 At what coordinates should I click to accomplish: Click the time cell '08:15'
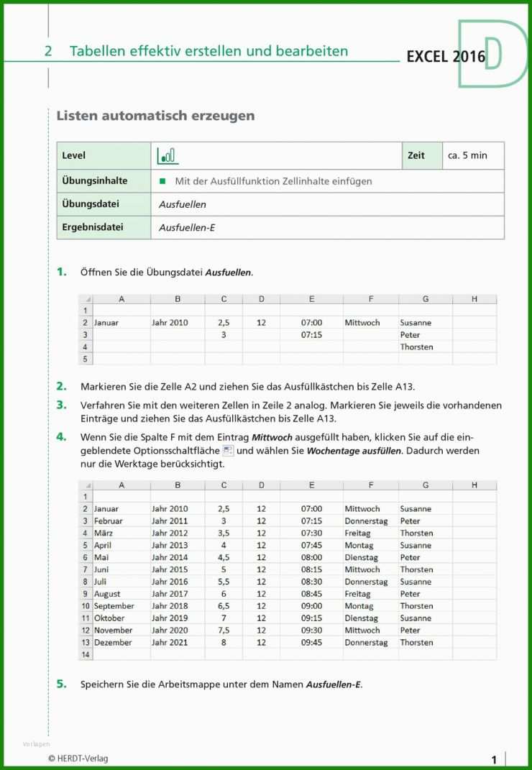pos(311,569)
